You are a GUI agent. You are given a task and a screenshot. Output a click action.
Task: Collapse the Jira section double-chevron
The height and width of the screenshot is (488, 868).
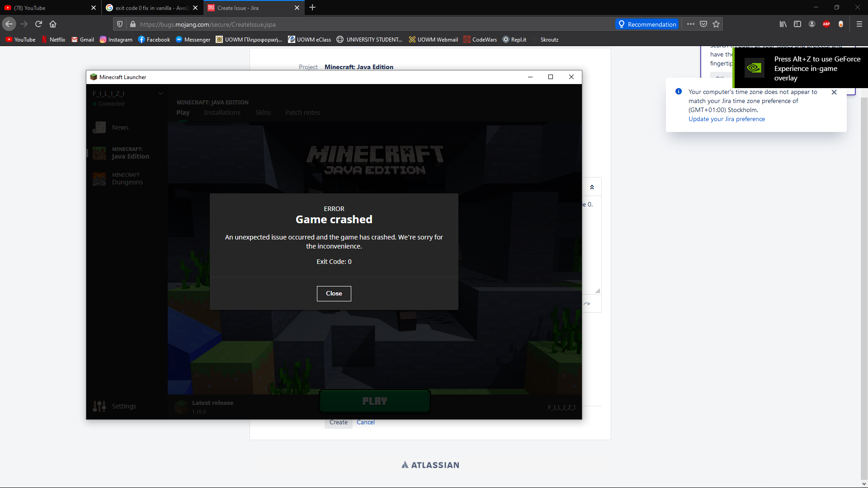[x=592, y=187]
